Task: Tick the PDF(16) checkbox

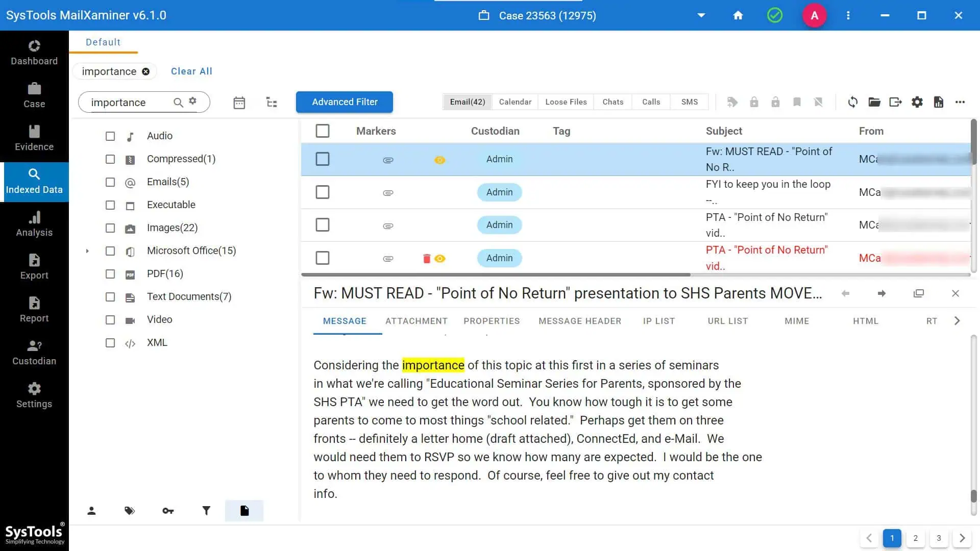Action: point(110,274)
